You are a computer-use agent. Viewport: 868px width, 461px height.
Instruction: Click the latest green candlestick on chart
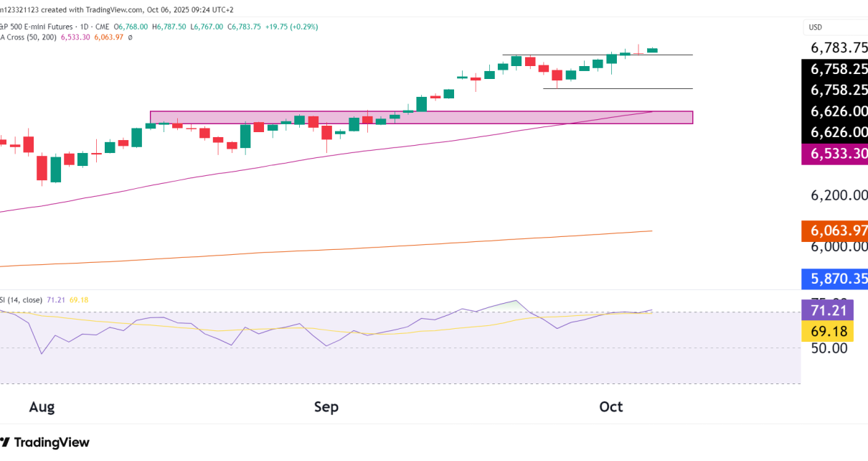click(x=652, y=50)
